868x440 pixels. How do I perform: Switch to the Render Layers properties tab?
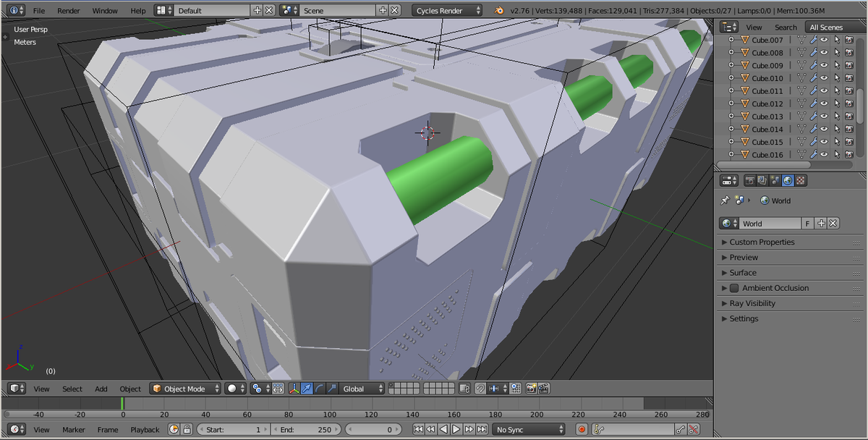762,180
